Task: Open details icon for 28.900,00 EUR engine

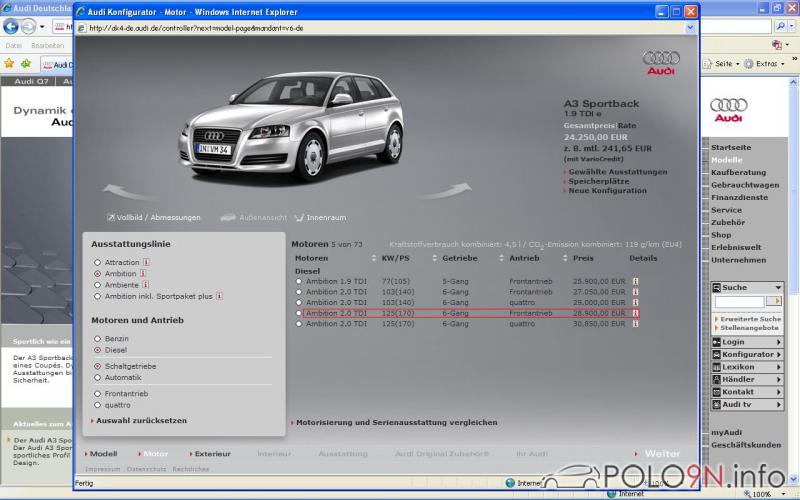Action: pyautogui.click(x=635, y=313)
